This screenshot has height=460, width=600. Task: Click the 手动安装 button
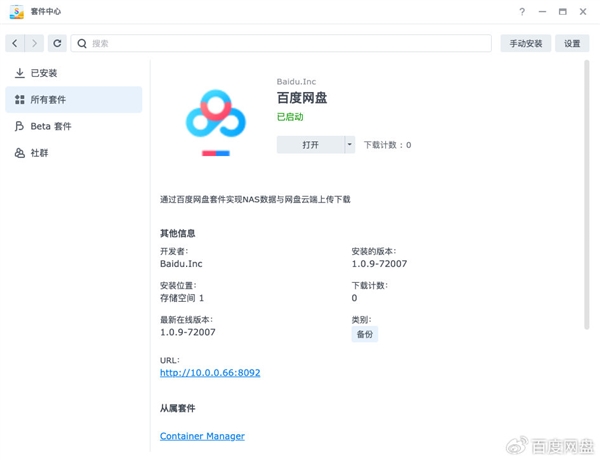click(525, 44)
